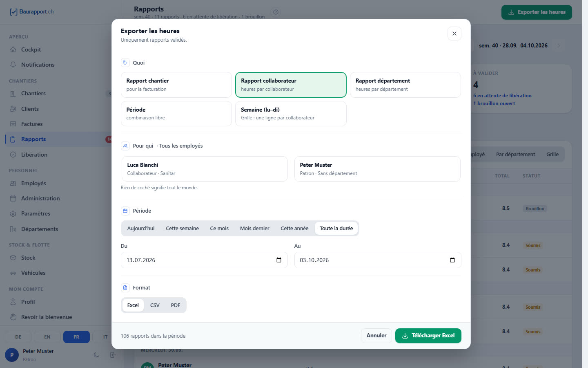Switch the language to DE
Screen dimensions: 588x368
pos(18,337)
